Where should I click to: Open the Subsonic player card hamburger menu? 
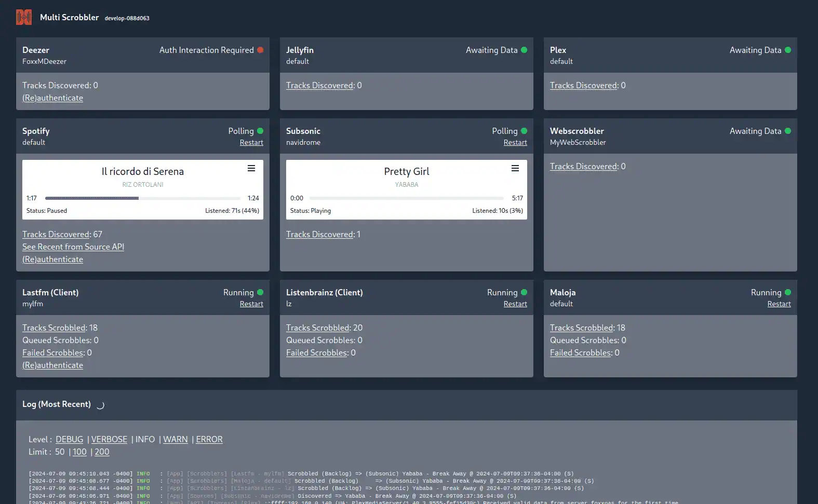pos(515,168)
